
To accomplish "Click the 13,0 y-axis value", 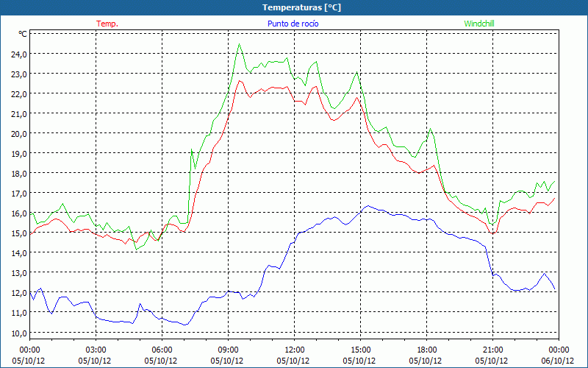I will point(19,273).
